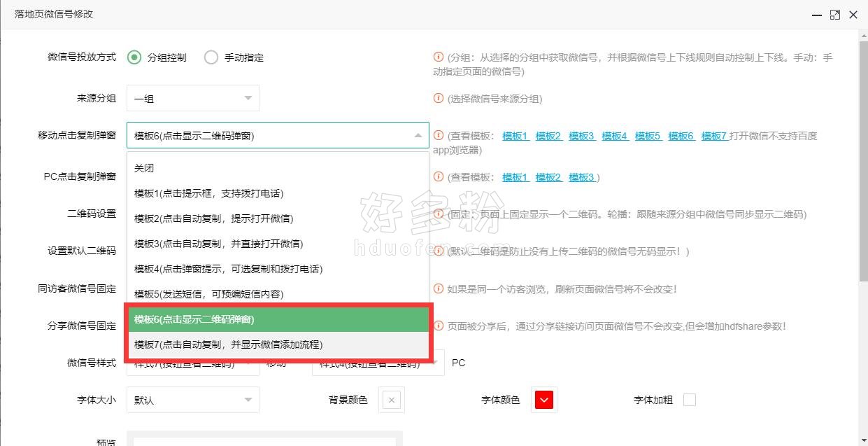
Task: Clear the 背景颜色 X swatch
Action: tap(392, 400)
